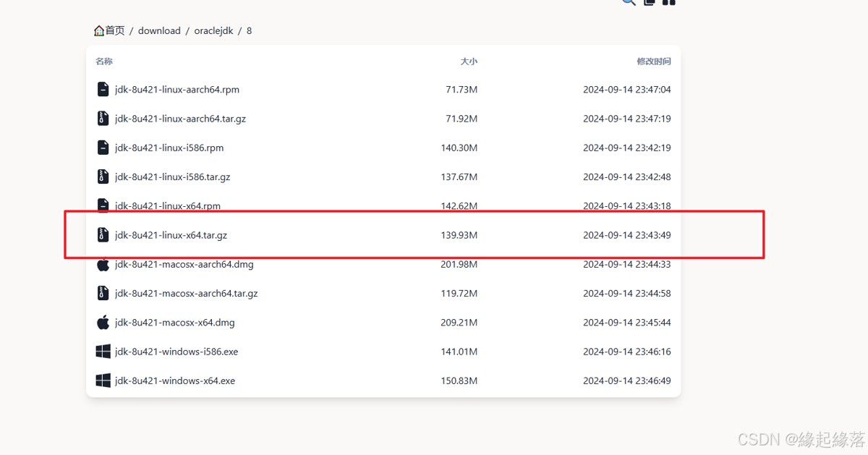Open jdk-8u421-linux-x64.rpm file name
This screenshot has height=455, width=868.
click(x=168, y=206)
